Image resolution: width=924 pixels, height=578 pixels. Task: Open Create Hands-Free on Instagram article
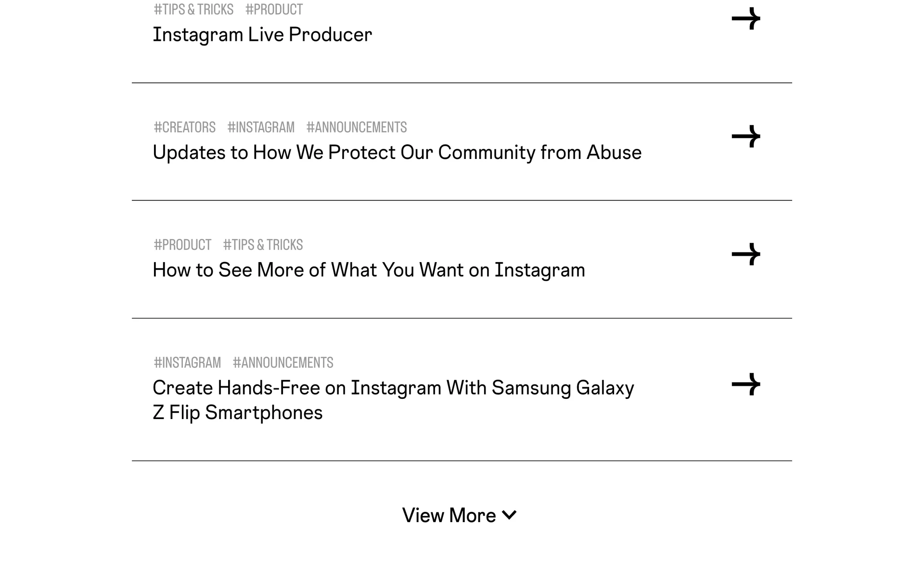pos(393,388)
